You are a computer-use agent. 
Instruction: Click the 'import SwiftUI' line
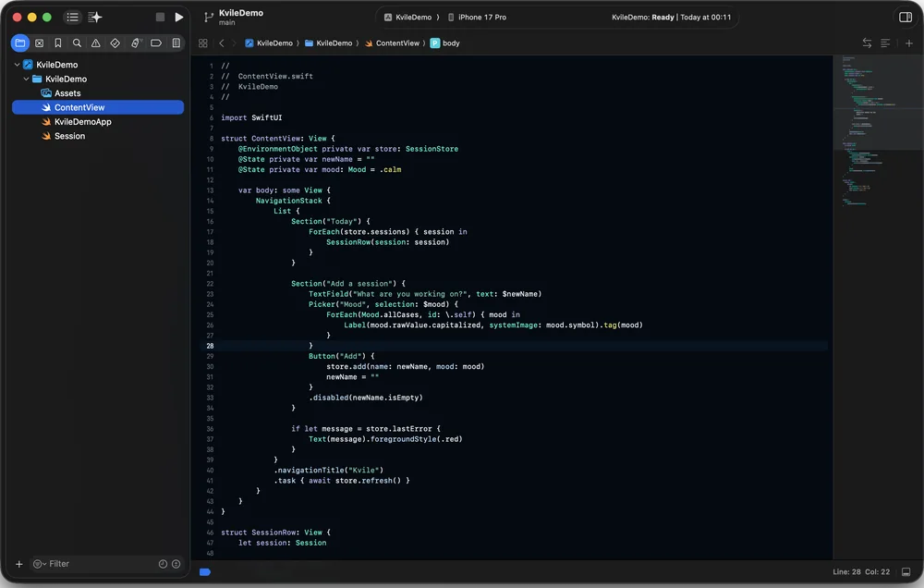tap(251, 118)
